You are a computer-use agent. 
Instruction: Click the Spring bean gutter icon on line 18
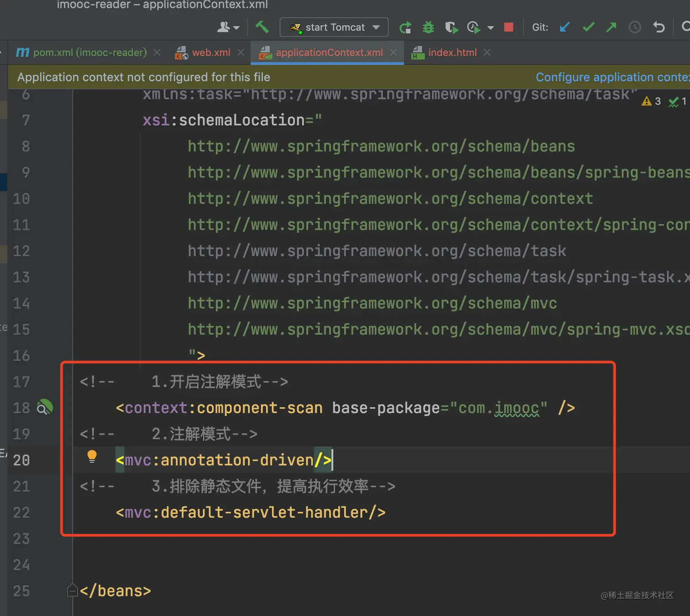pyautogui.click(x=45, y=407)
